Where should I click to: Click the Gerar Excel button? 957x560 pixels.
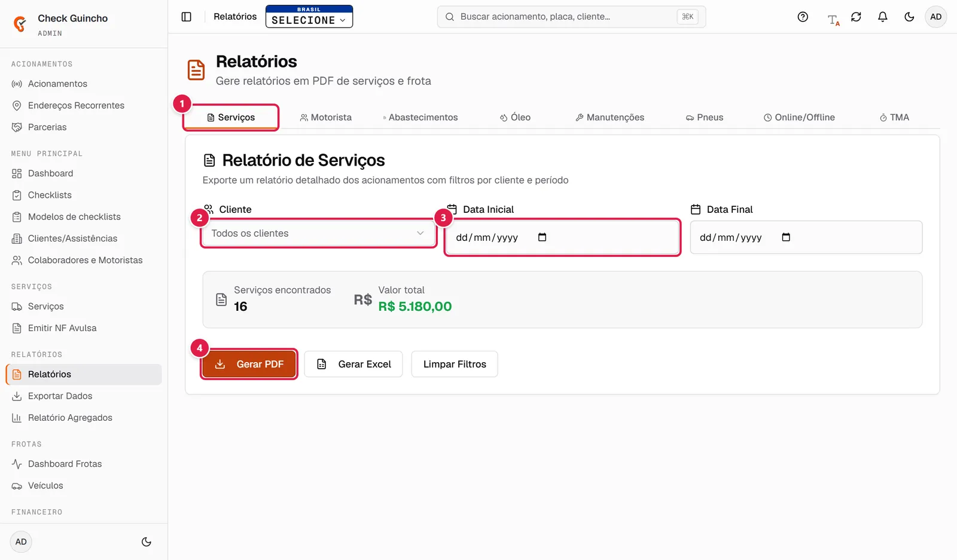point(353,364)
